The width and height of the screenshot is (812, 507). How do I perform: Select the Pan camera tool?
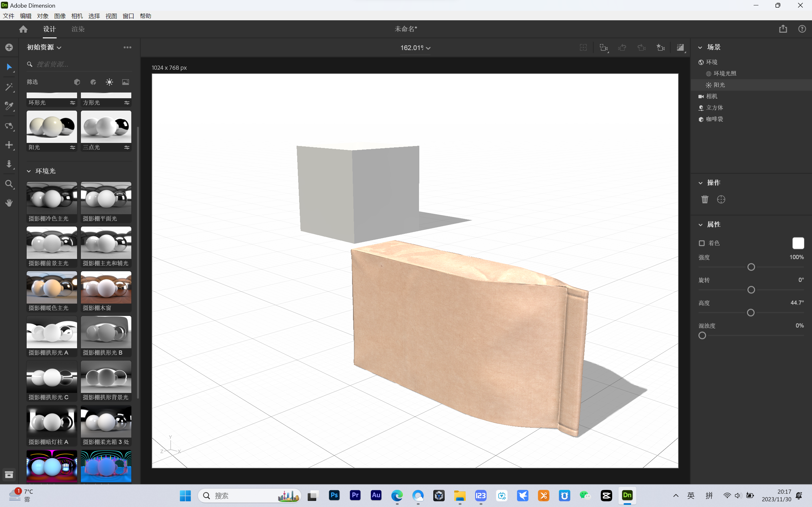9,145
